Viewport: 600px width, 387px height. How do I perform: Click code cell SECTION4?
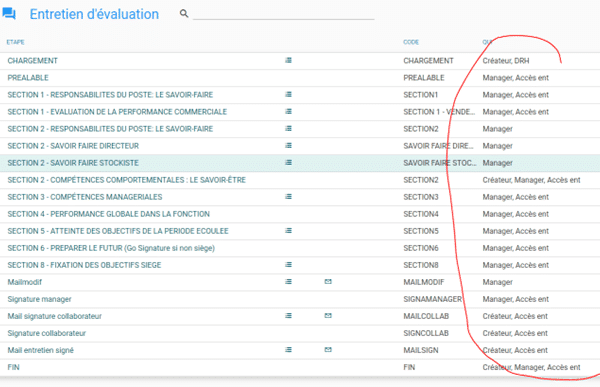pos(421,214)
